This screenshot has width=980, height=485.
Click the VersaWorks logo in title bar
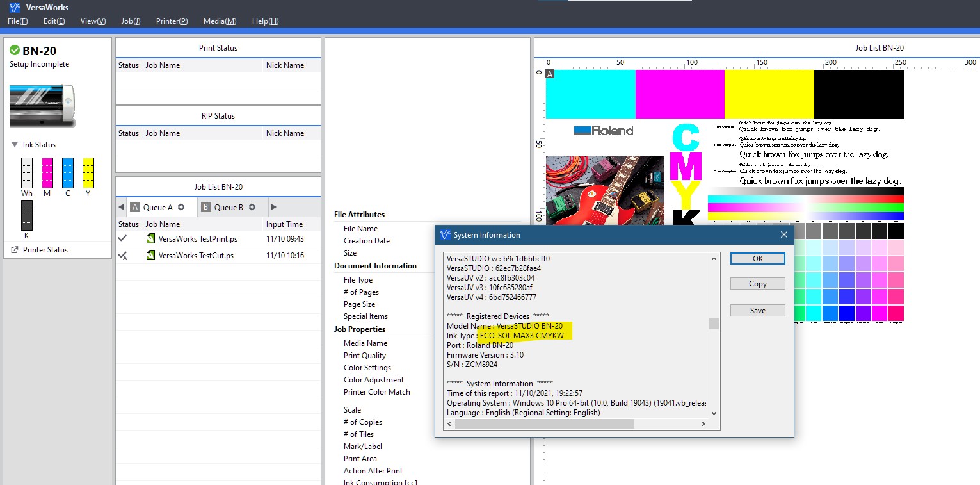point(15,7)
